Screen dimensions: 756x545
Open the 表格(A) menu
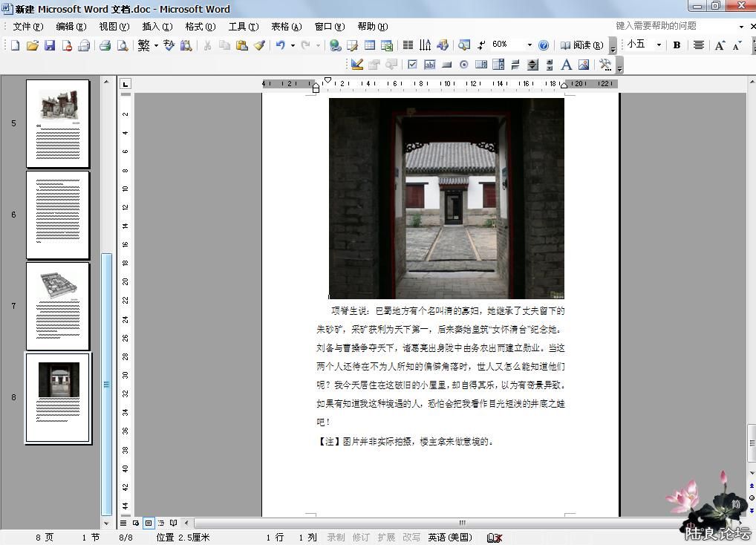286,26
